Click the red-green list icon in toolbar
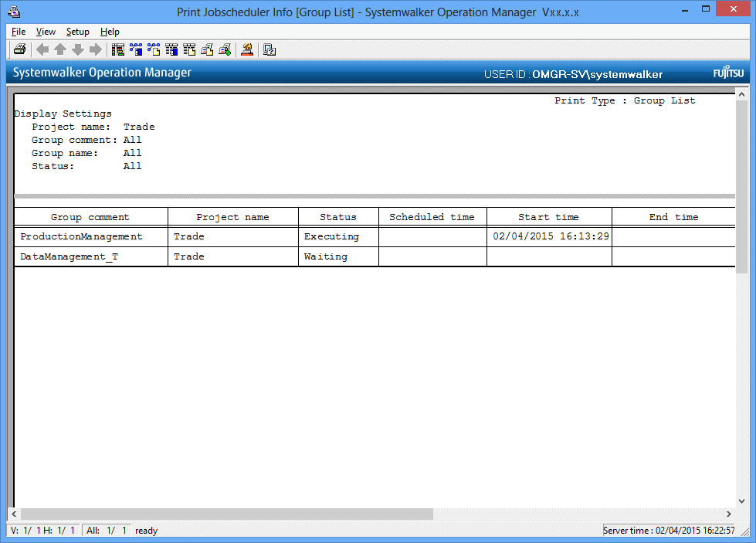Viewport: 756px width, 543px height. click(x=118, y=49)
